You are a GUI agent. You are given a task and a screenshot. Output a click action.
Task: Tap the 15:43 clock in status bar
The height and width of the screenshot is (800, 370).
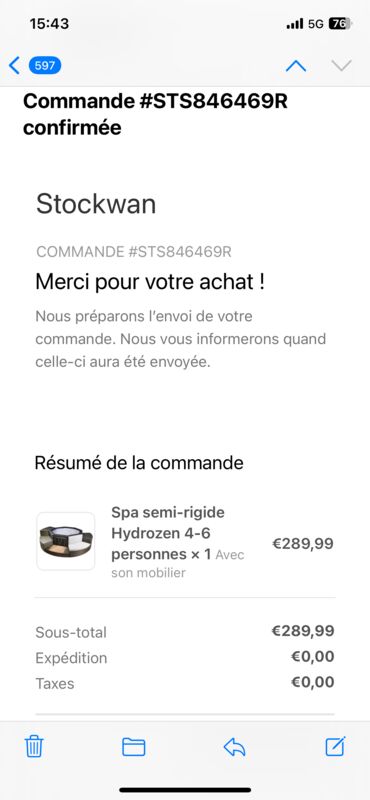(49, 23)
